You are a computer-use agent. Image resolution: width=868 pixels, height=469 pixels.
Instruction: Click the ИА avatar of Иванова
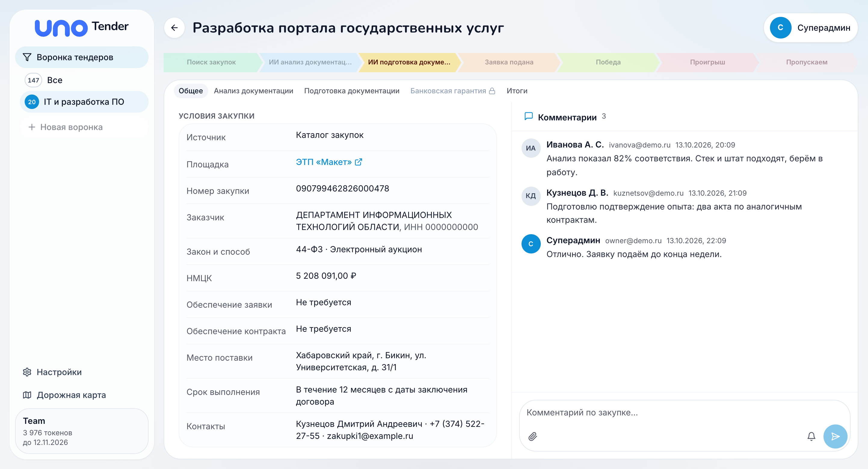pos(531,148)
